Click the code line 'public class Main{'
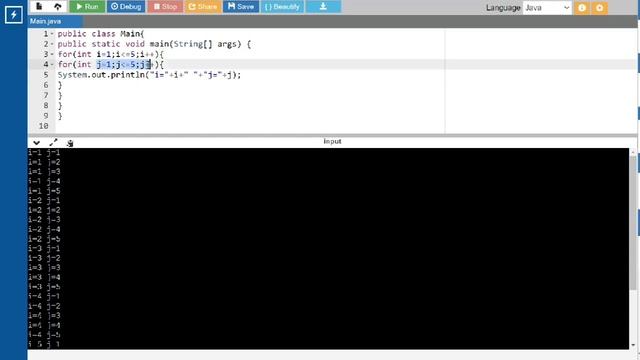Viewport: 640px width, 360px height. (101, 34)
